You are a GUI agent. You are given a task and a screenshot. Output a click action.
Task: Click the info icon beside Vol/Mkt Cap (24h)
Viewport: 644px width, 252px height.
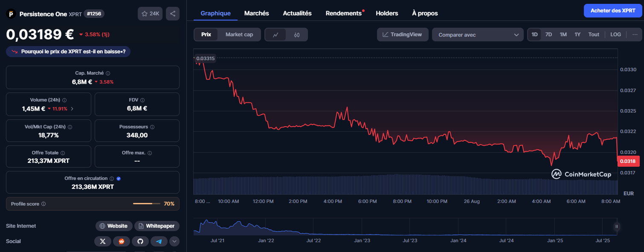(x=70, y=127)
